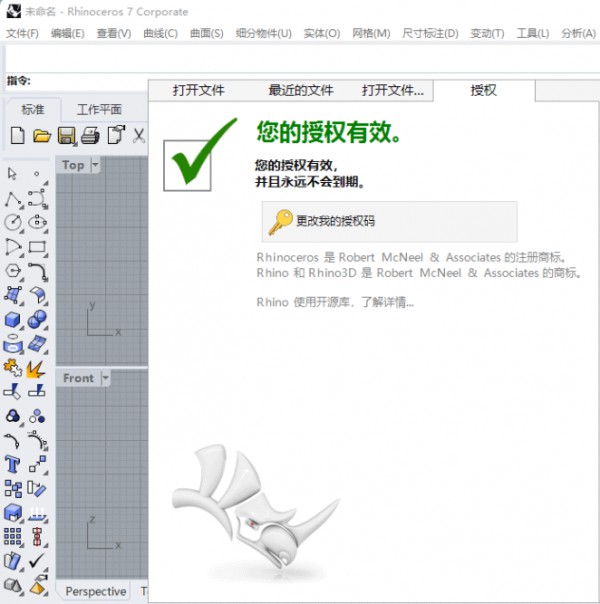
Task: Select the single Point tool
Action: point(37,174)
